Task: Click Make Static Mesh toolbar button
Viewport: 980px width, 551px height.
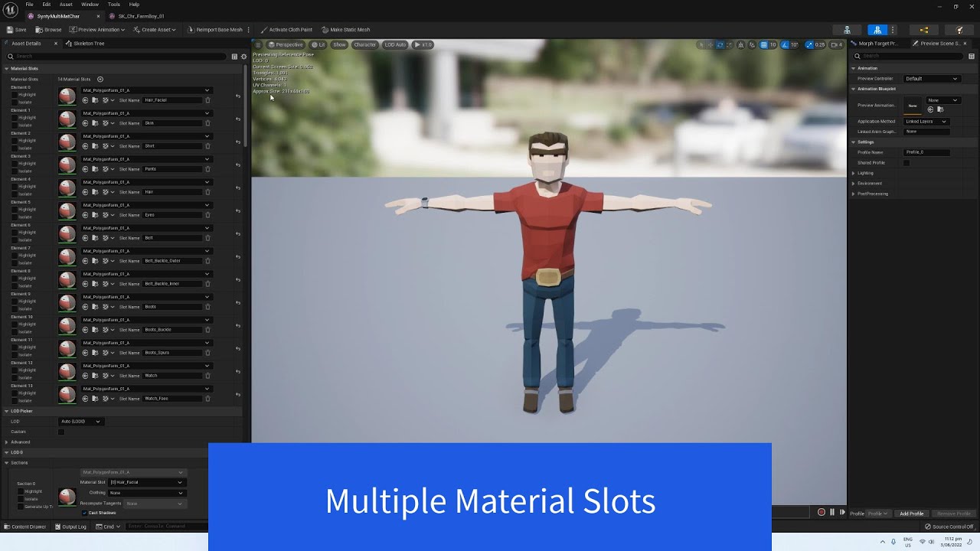Action: tap(345, 30)
